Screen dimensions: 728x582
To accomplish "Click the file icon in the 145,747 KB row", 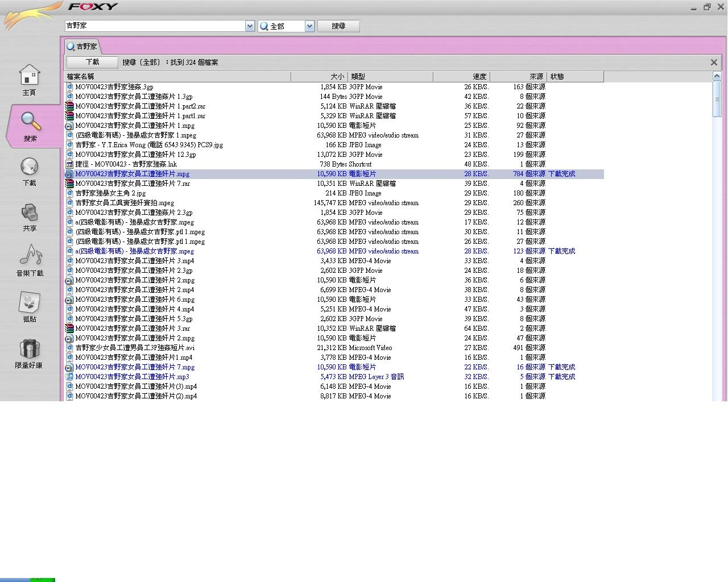I will (x=69, y=203).
